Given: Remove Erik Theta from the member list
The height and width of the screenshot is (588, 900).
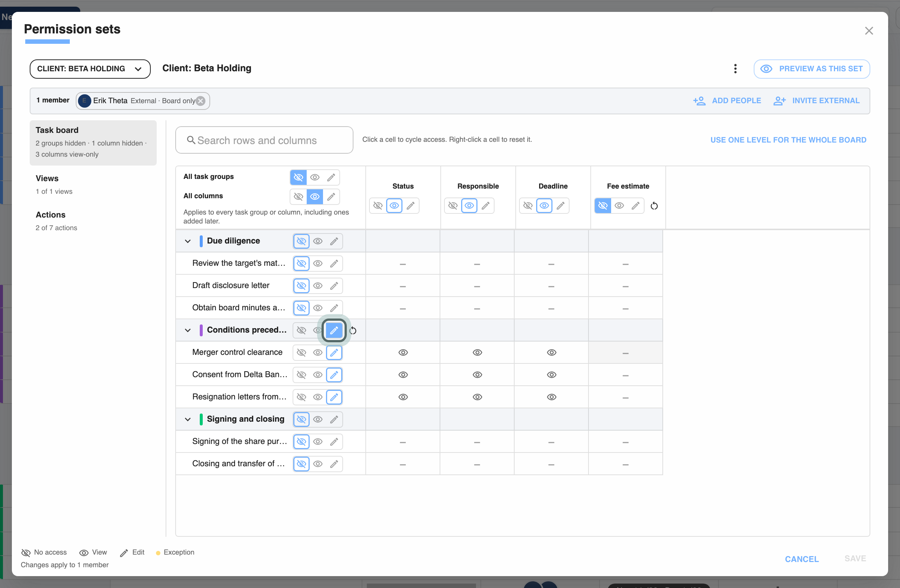Looking at the screenshot, I should point(201,101).
